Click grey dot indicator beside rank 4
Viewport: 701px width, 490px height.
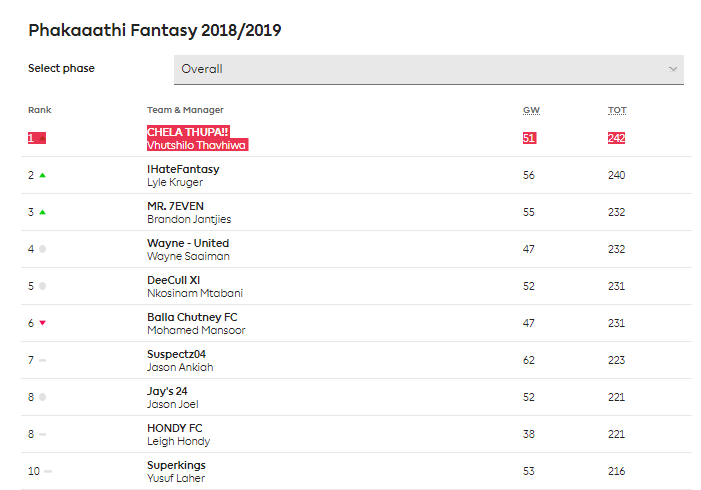42,249
